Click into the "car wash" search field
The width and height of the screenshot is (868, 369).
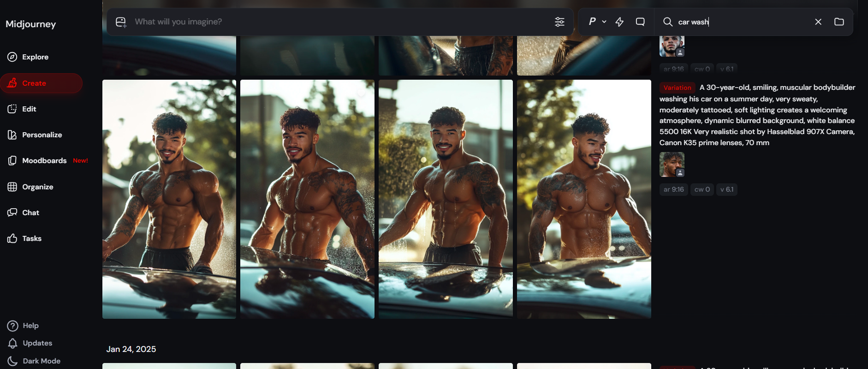[x=743, y=22]
